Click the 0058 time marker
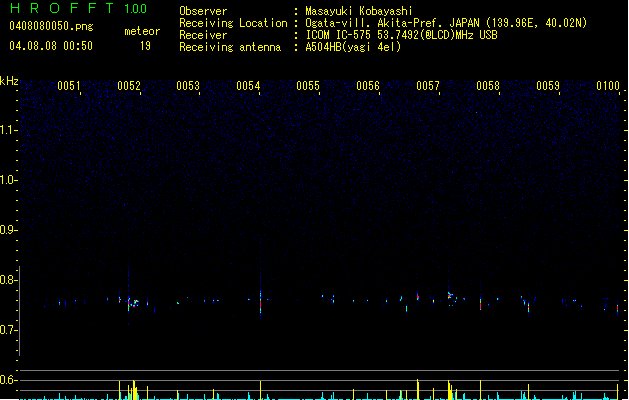 [488, 86]
